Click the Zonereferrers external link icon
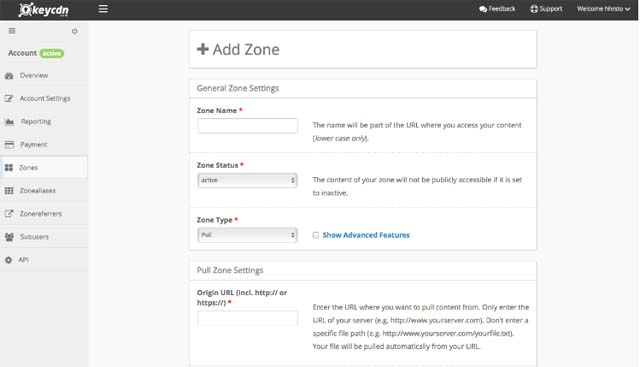 tap(9, 214)
